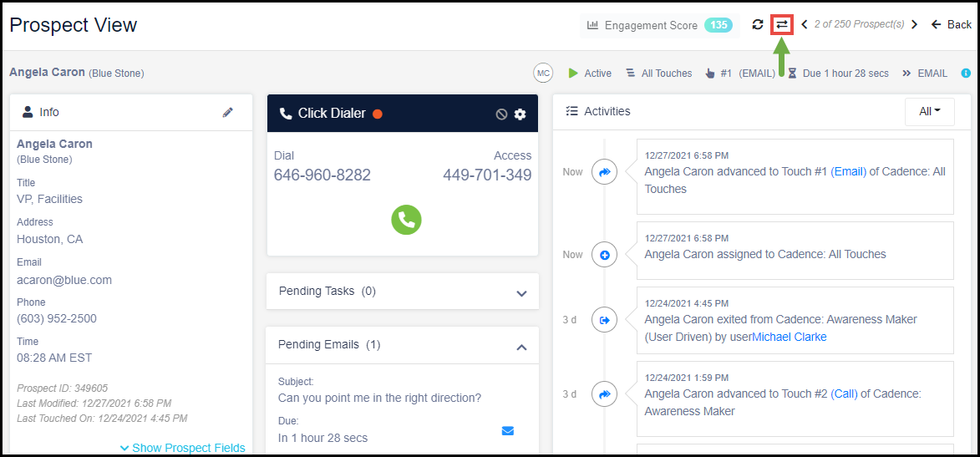Click the exited from Cadence activity icon

coord(604,320)
